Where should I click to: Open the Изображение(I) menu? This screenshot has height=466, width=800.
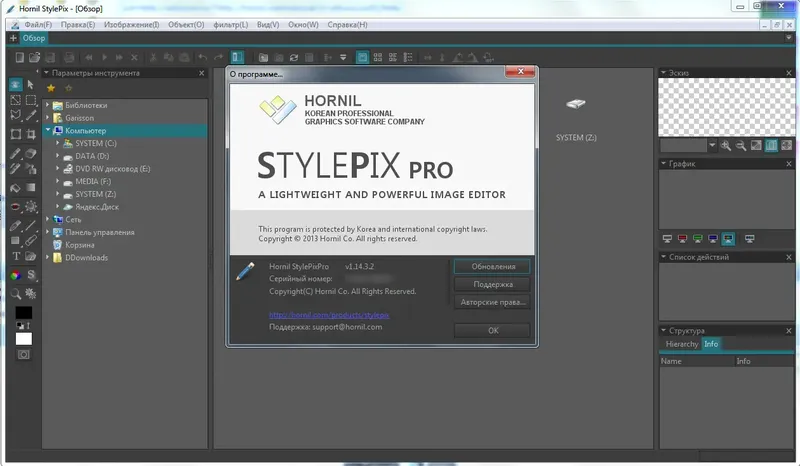(132, 24)
